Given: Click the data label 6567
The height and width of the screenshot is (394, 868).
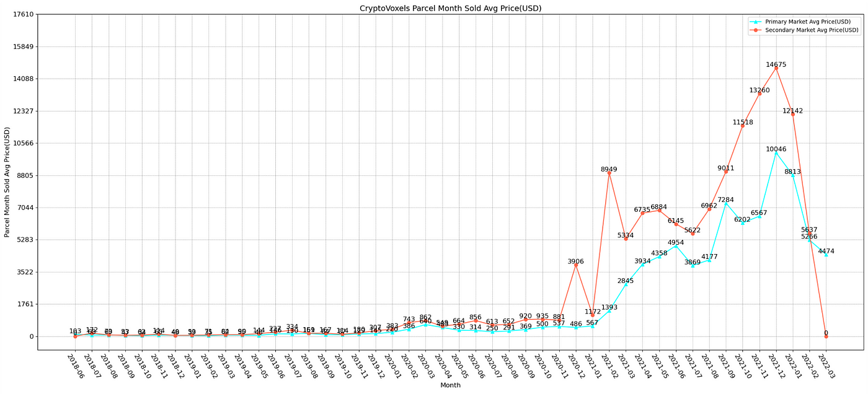Looking at the screenshot, I should (759, 212).
